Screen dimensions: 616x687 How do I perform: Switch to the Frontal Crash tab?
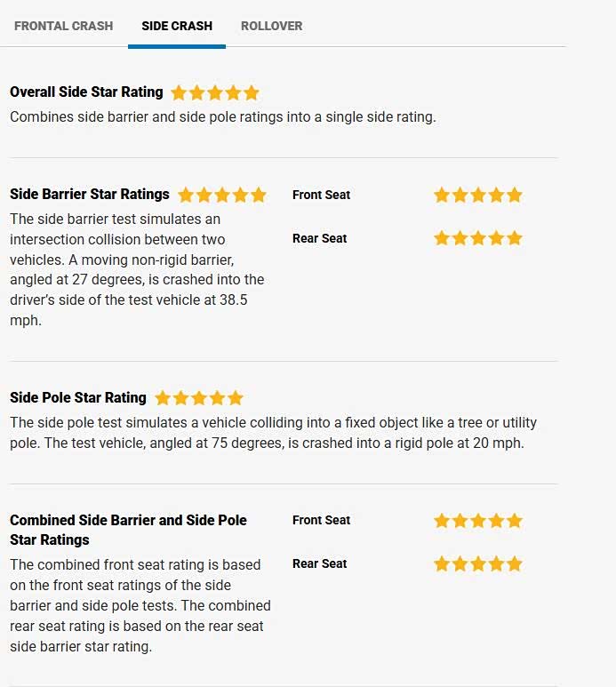63,26
